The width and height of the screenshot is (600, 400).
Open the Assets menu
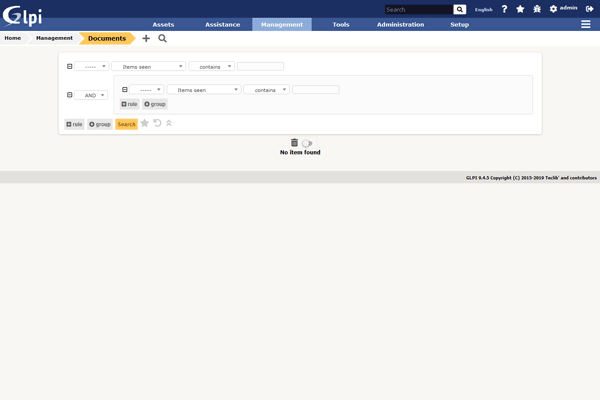pos(163,24)
